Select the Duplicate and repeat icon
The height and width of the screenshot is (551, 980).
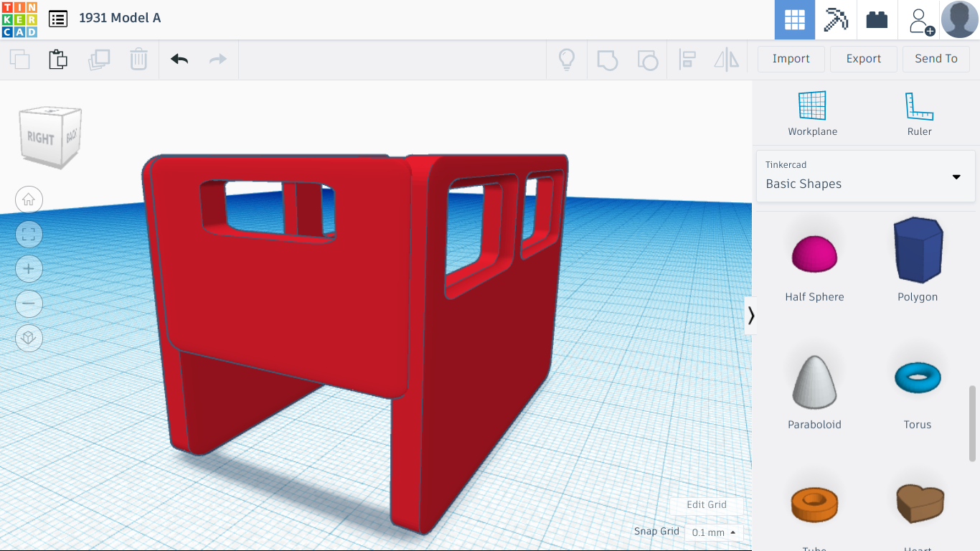tap(99, 59)
